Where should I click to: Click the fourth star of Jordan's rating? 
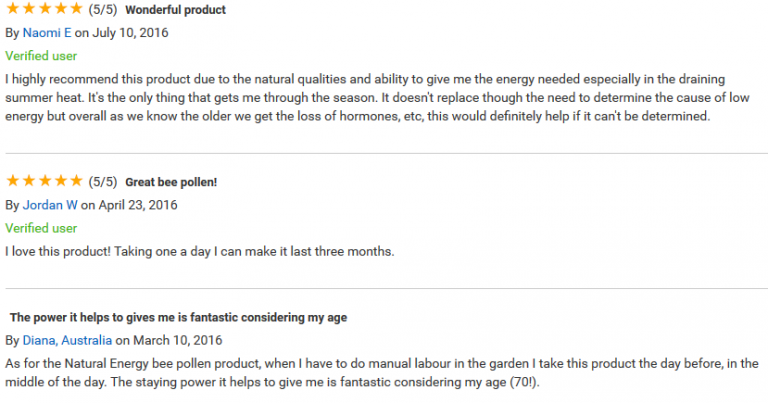tap(60, 181)
